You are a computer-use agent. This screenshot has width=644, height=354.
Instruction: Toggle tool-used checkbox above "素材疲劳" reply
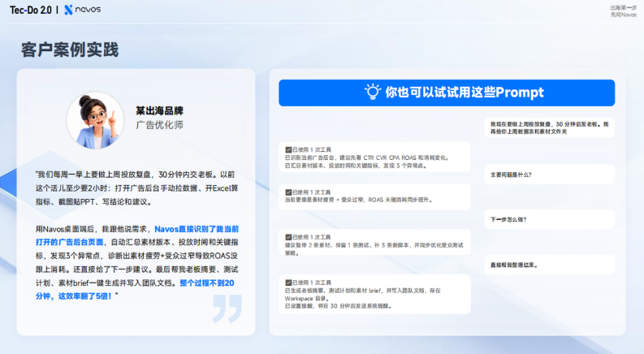click(288, 192)
